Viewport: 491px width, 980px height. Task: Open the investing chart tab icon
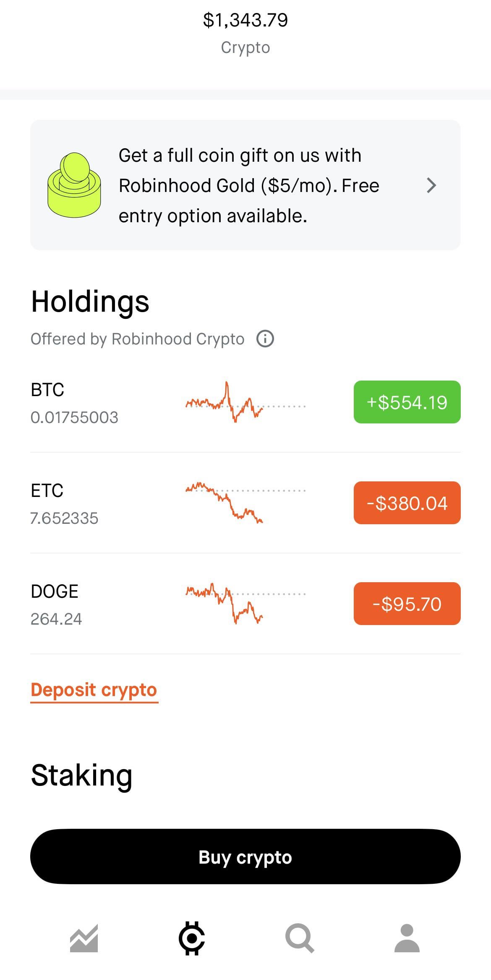(x=84, y=938)
